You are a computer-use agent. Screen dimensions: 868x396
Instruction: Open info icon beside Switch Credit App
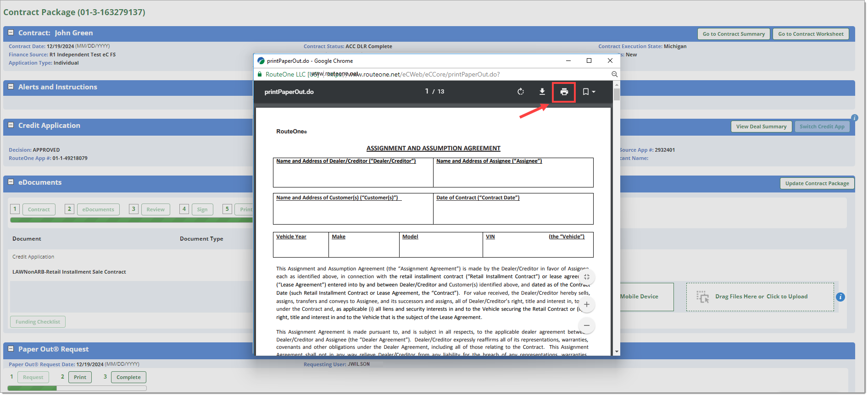click(x=854, y=118)
